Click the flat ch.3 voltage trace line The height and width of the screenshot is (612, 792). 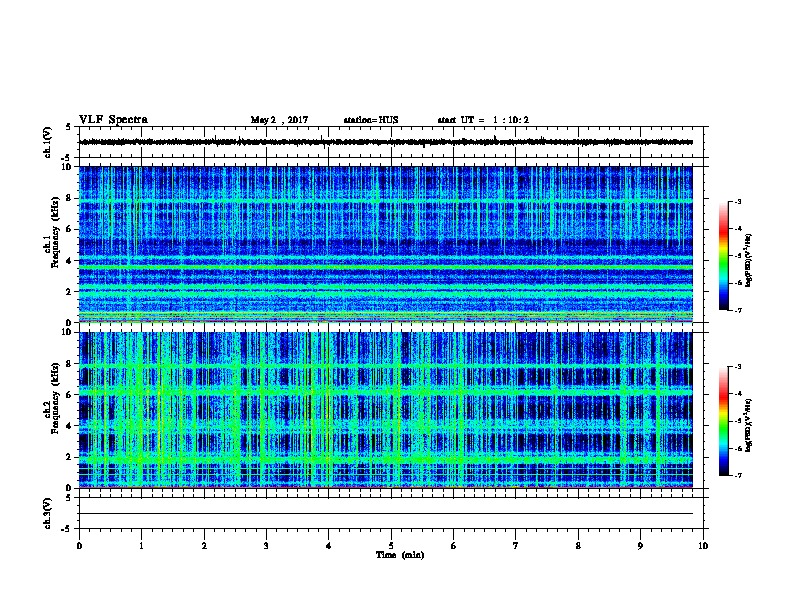coord(386,514)
